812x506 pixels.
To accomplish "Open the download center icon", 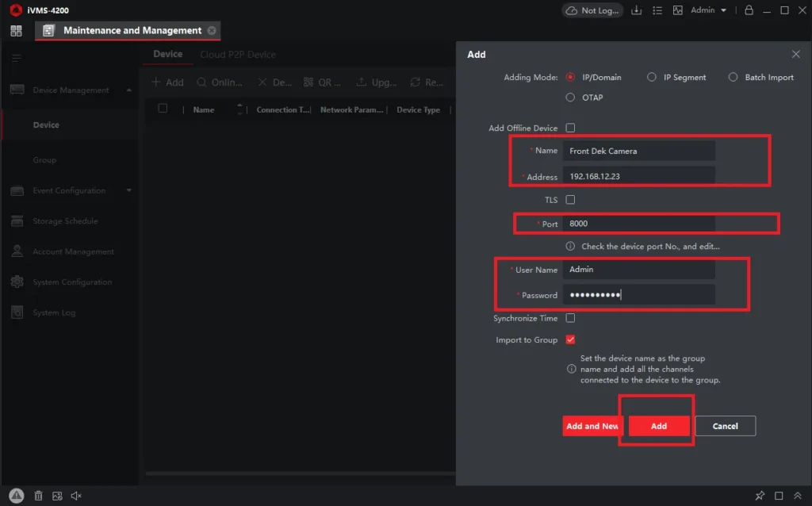I will (x=637, y=10).
